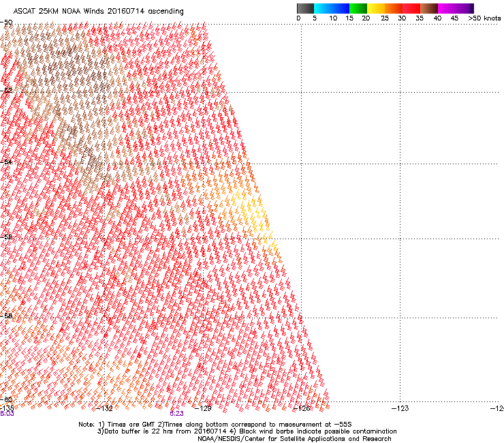This screenshot has height=443, width=504.
Task: Click the '25' legend tick label
Action: 385,18
